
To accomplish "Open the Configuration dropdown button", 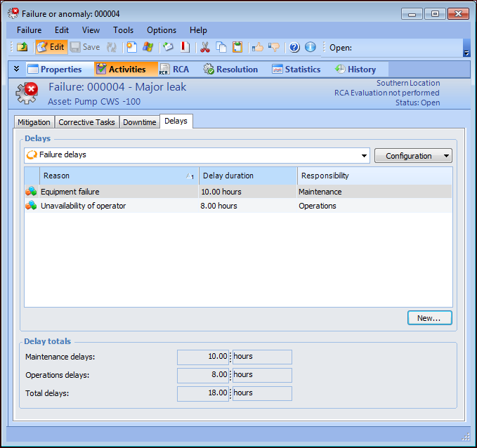I will point(413,156).
